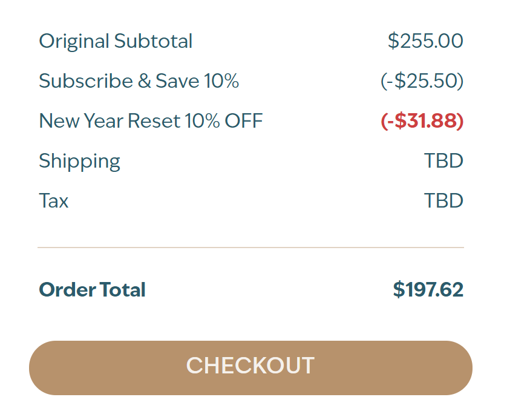The image size is (507, 420).
Task: Click the "OFF" text in New Year Reset
Action: (244, 121)
